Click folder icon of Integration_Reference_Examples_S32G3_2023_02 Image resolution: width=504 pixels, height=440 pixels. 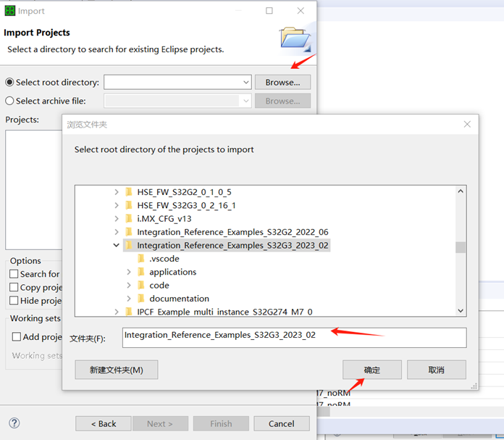click(129, 245)
